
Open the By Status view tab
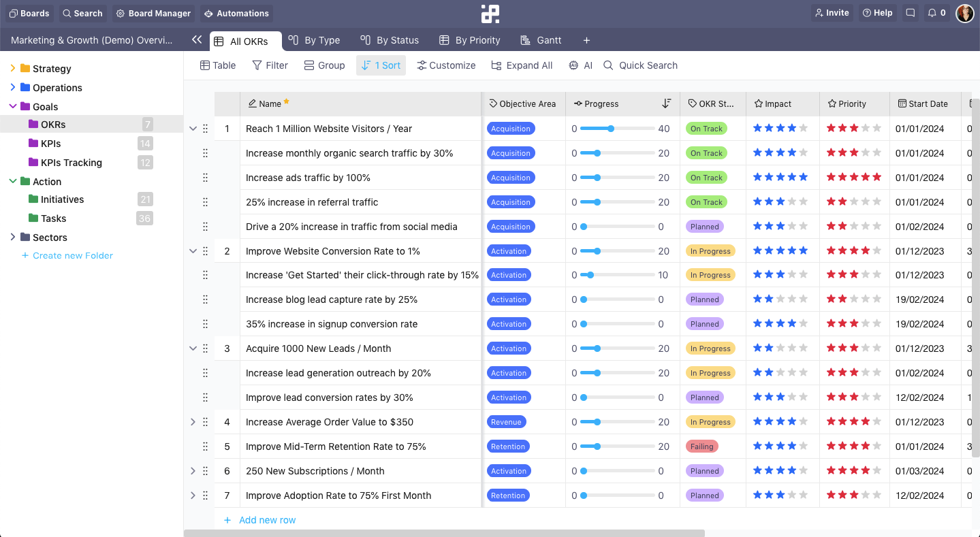point(390,40)
